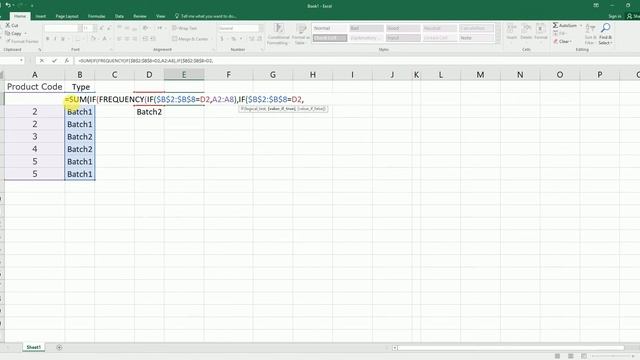Select the Format Painter brush
Viewport: 640px width, 360px height.
[22, 41]
